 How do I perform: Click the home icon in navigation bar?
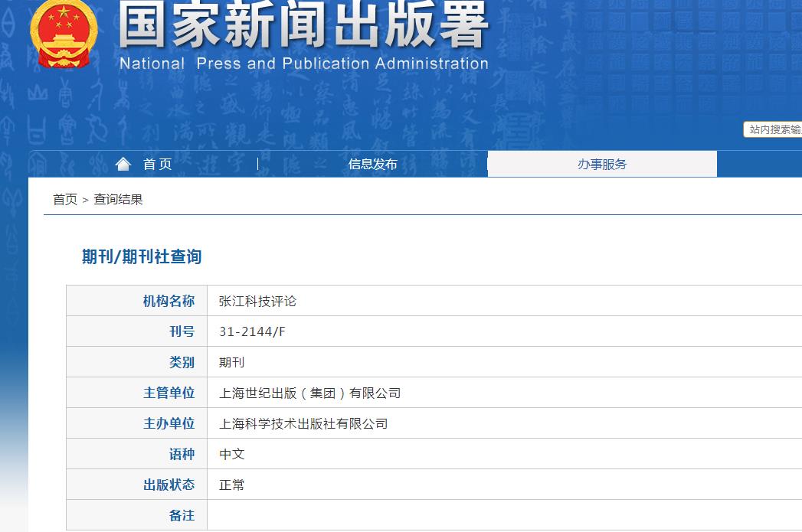pos(123,164)
